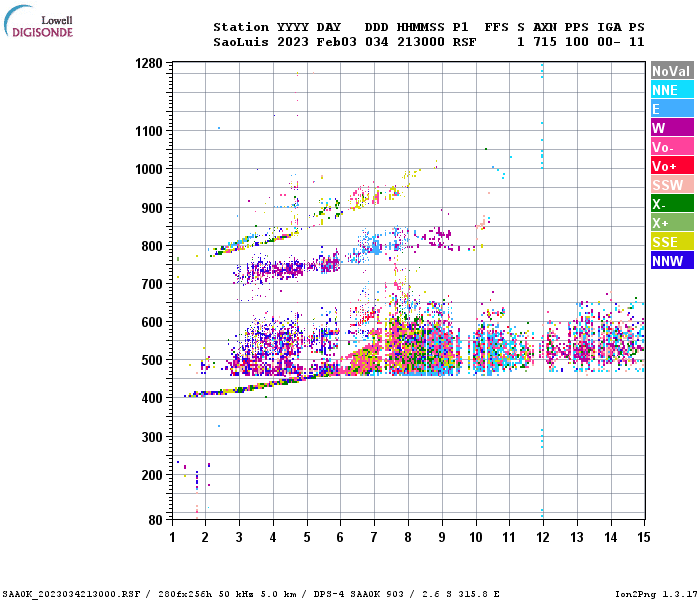Click the frequency axis label 1
Viewport: 700px width, 600px height.
[x=172, y=537]
